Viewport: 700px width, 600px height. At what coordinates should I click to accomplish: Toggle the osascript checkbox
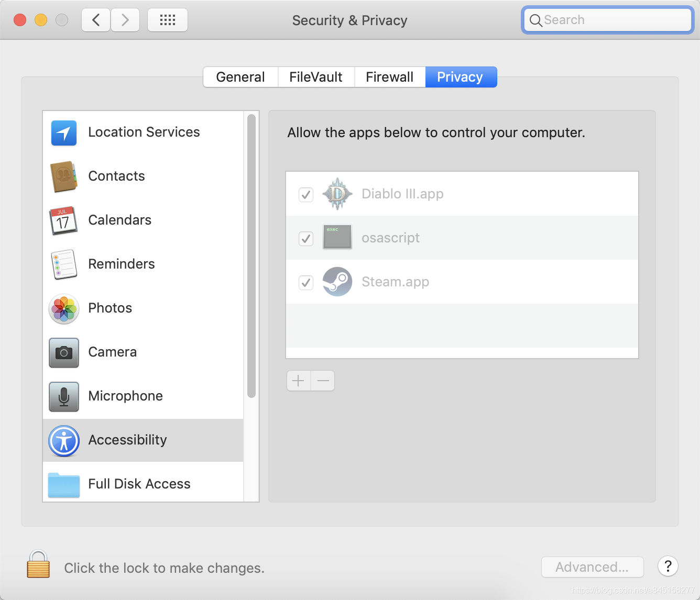coord(306,239)
